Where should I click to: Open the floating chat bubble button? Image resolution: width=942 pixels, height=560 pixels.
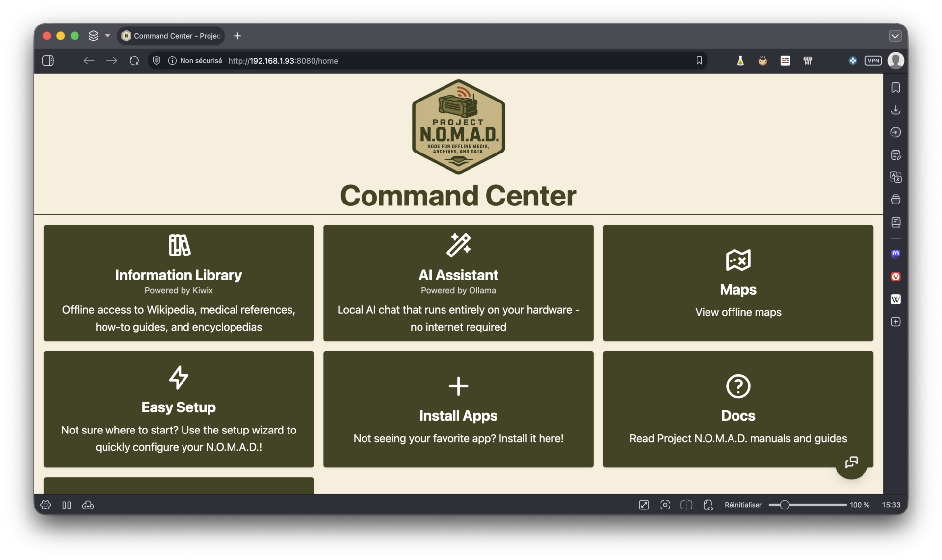tap(851, 462)
